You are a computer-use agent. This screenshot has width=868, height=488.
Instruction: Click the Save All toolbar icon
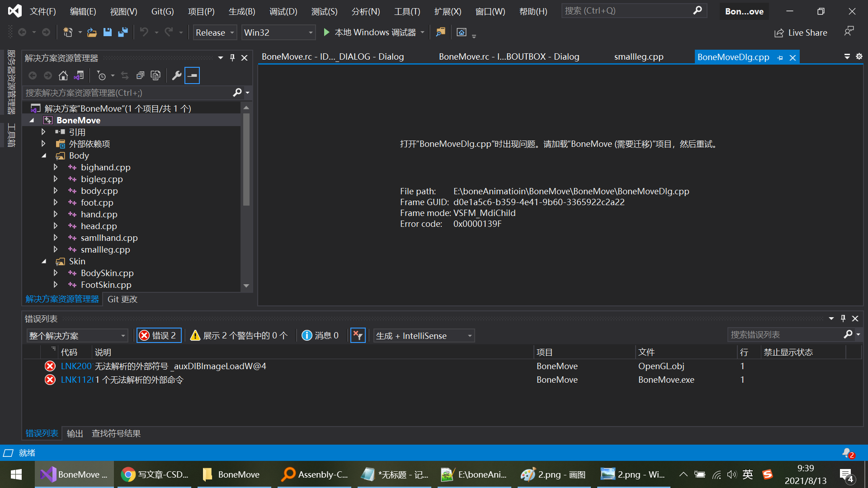[123, 32]
